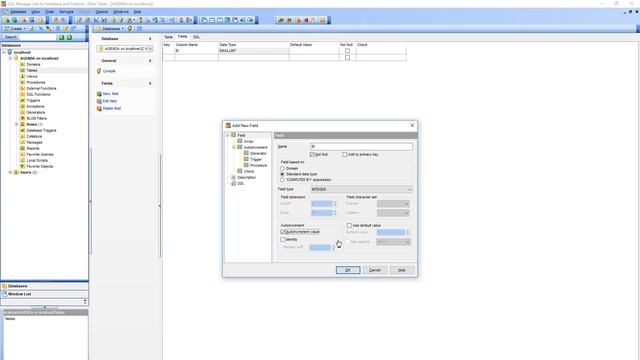
Task: Select the Tables node in database tree
Action: (32, 71)
